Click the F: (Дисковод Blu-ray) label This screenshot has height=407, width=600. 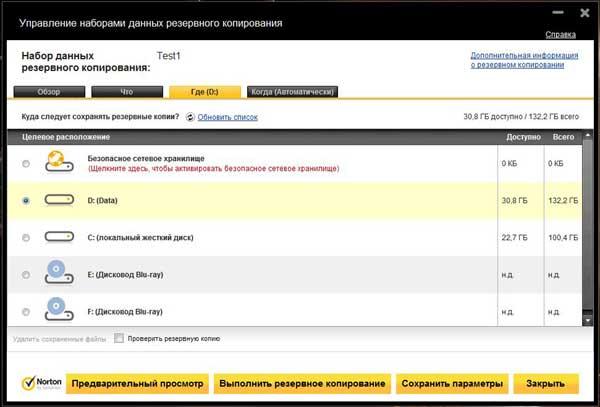125,312
